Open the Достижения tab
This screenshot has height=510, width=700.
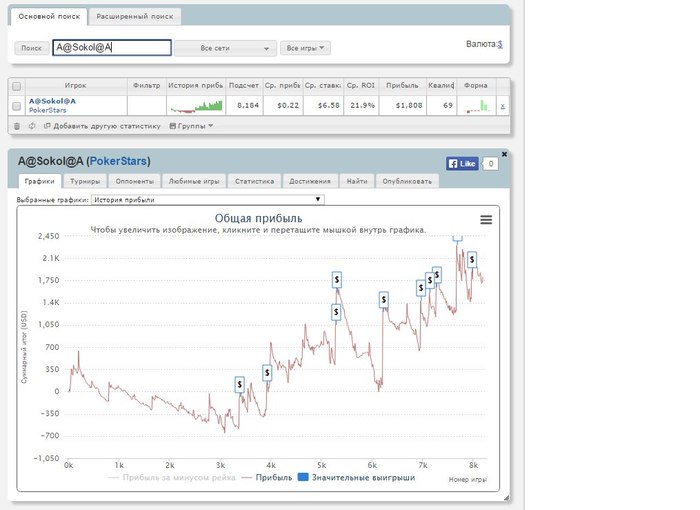(310, 181)
